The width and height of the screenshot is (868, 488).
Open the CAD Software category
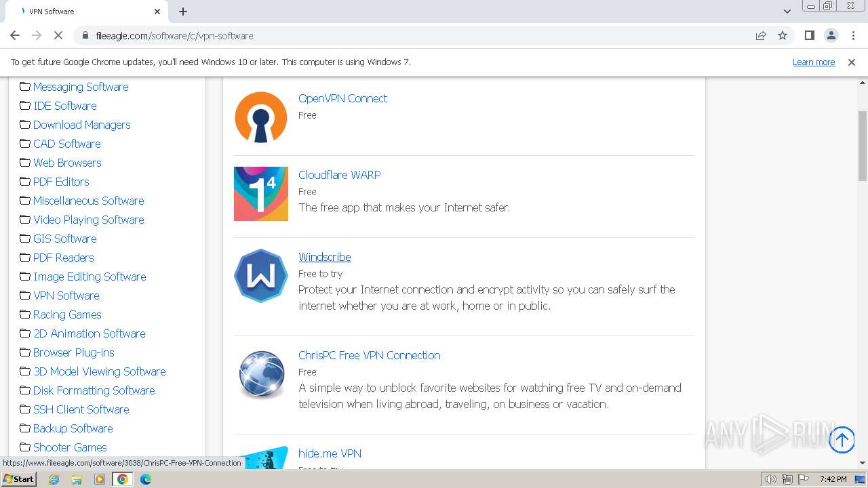coord(67,144)
